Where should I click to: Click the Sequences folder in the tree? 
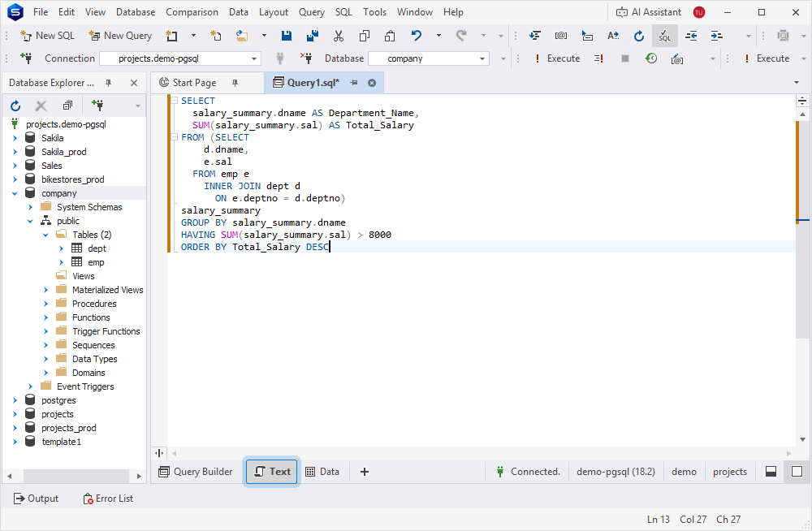click(x=93, y=346)
